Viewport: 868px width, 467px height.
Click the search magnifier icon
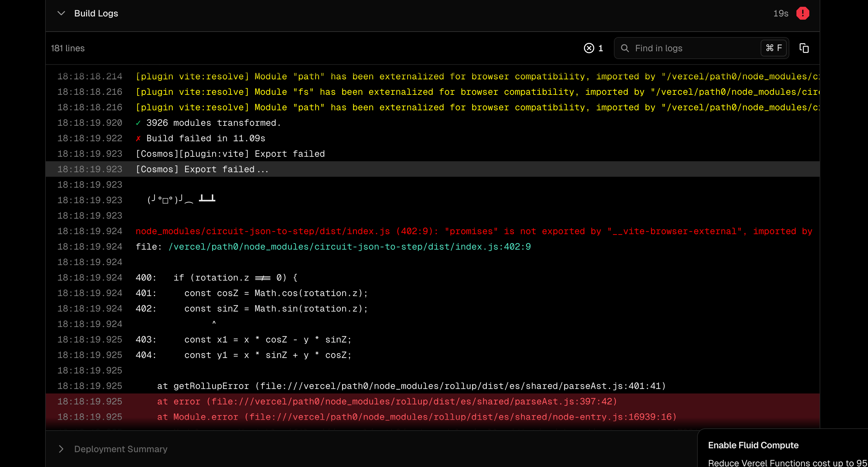(x=625, y=48)
